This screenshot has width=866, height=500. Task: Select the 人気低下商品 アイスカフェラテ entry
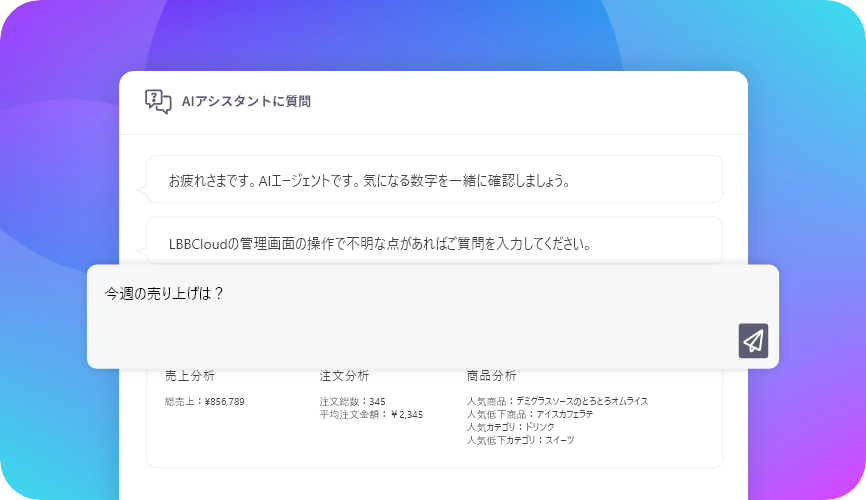click(x=529, y=414)
